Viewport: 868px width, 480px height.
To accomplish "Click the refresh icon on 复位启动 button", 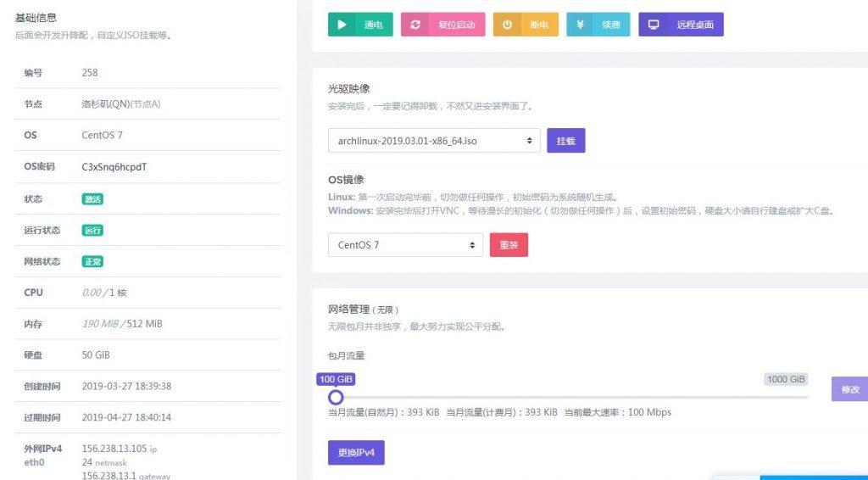I will click(415, 25).
